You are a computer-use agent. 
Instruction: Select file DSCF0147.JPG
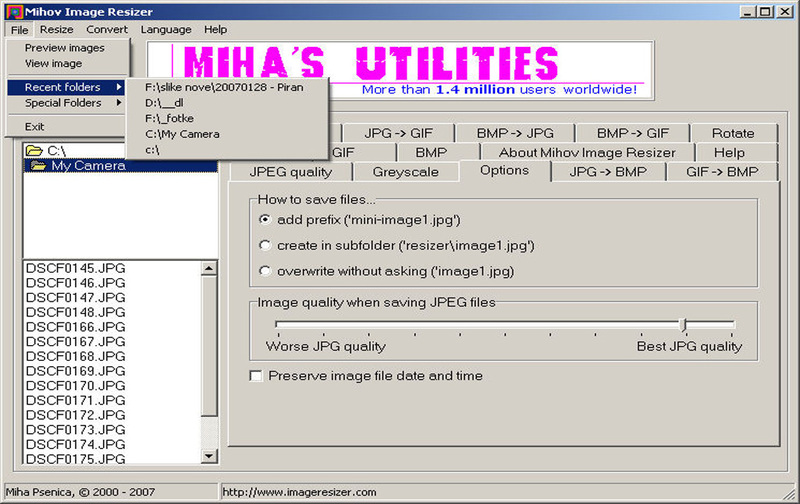point(76,298)
